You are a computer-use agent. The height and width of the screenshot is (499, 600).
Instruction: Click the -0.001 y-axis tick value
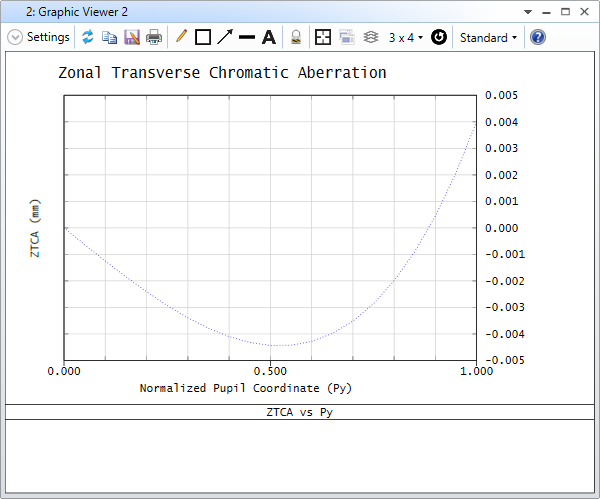point(505,254)
